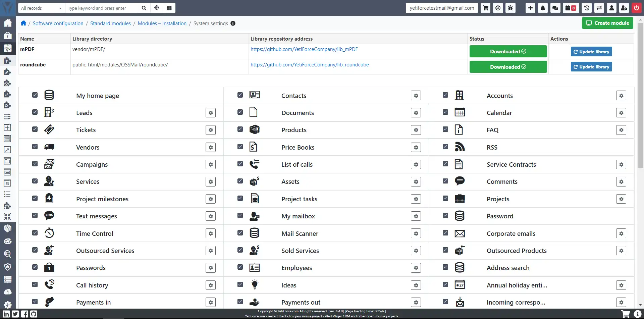Go to Standard modules breadcrumb
Viewport: 644px width, 319px height.
110,23
